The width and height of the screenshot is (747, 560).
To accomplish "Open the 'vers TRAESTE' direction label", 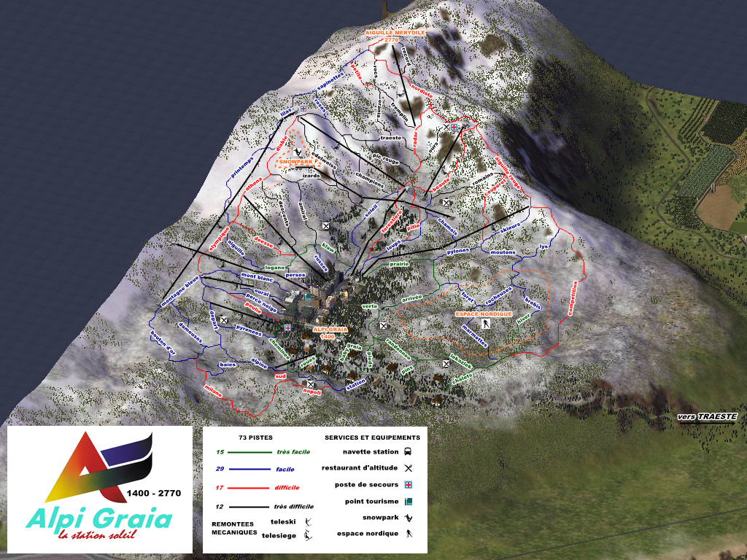I will (706, 416).
